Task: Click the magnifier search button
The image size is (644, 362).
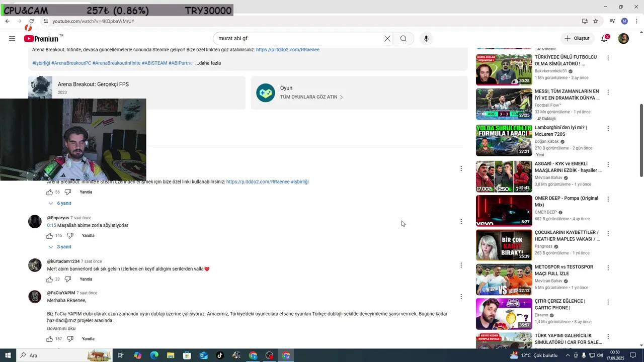Action: tap(404, 39)
